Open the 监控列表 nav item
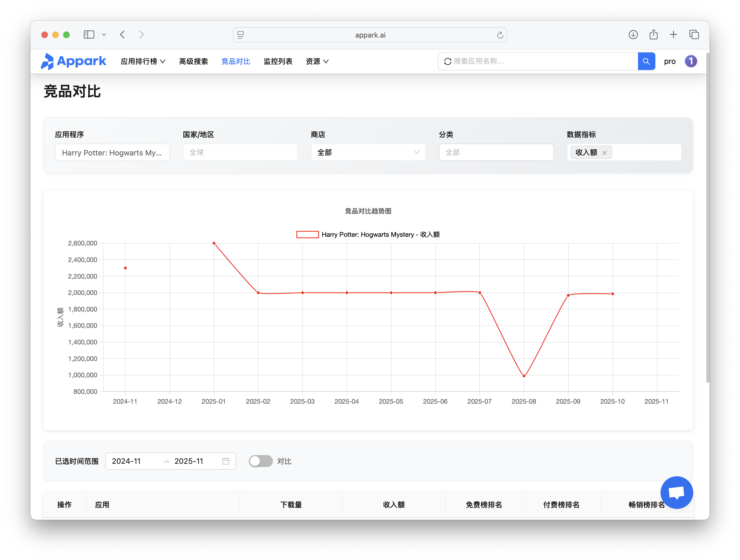The image size is (740, 560). pyautogui.click(x=278, y=61)
